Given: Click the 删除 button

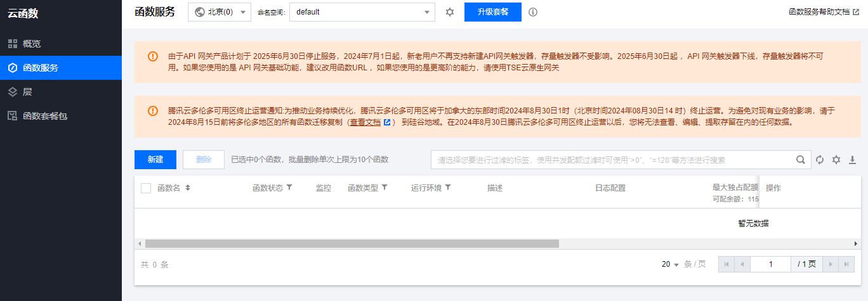Looking at the screenshot, I should click(x=204, y=160).
